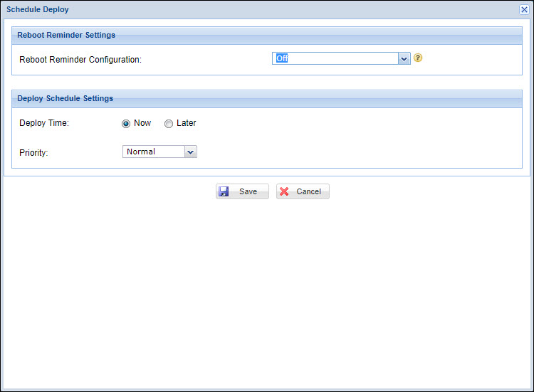Click the 'Priority:' label
This screenshot has height=392, width=534.
[x=33, y=153]
